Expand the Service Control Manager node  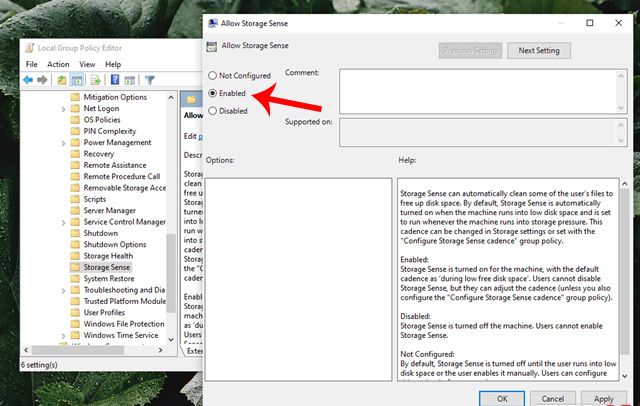63,222
